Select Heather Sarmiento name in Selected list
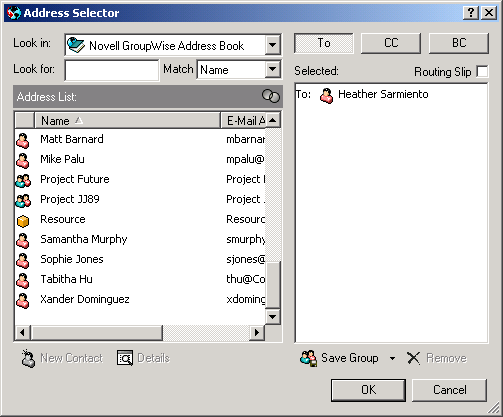Screen dimensions: 503x417 tap(383, 94)
